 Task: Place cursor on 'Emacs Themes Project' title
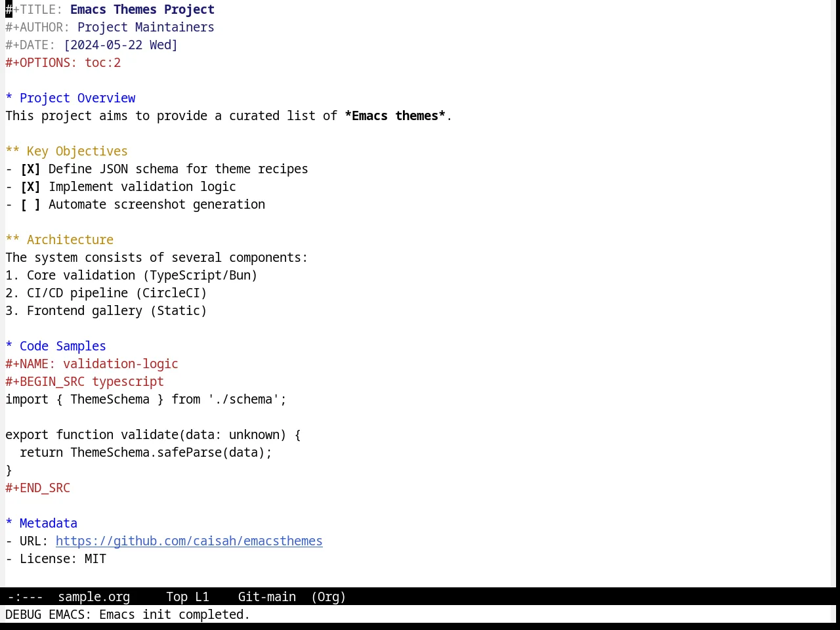pos(142,10)
